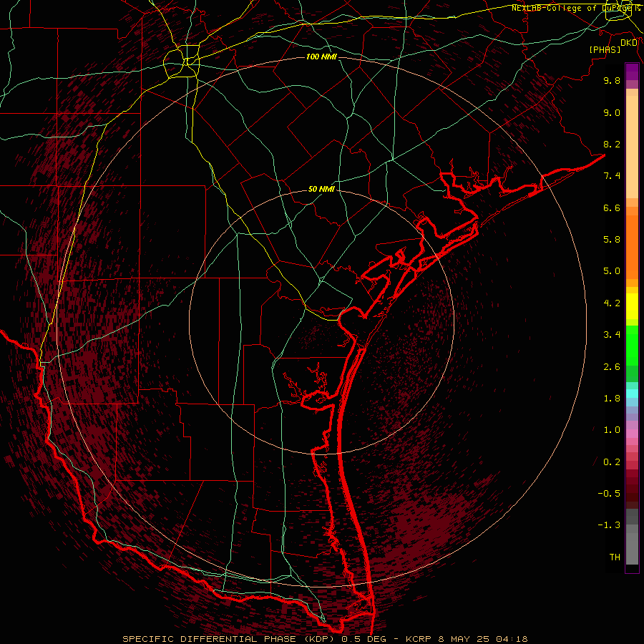Click the -1.3 value on color scale
The height and width of the screenshot is (644, 644).
point(609,525)
